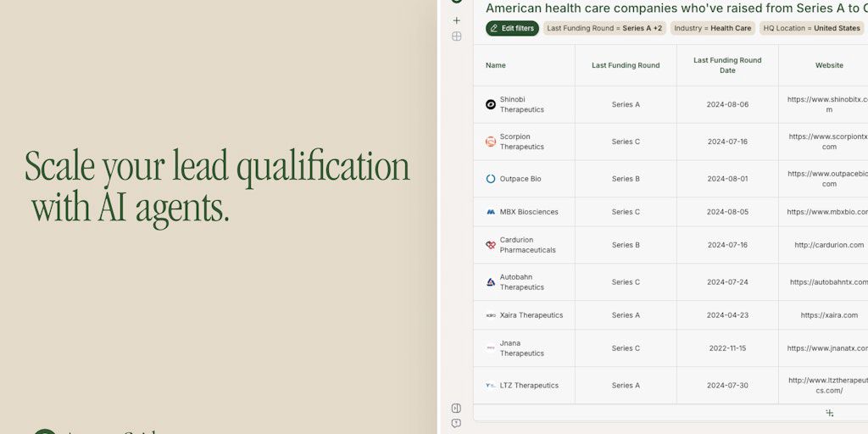The height and width of the screenshot is (434, 868).
Task: Click the date 2024-08-06
Action: pos(727,104)
